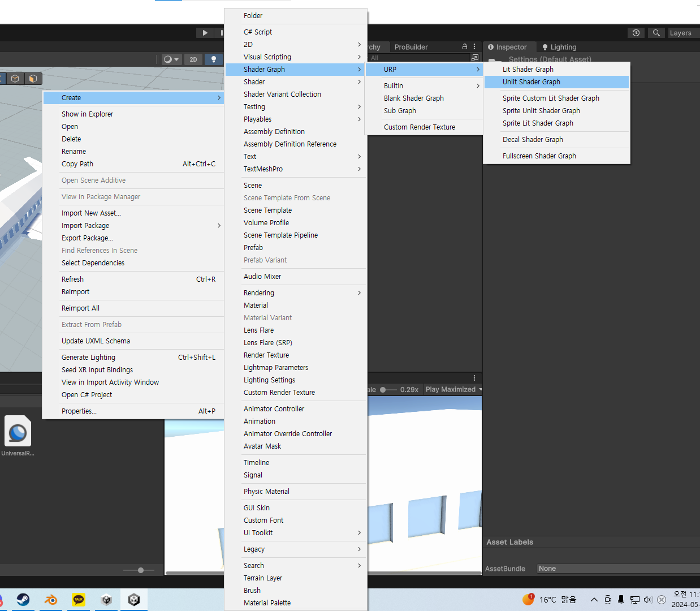Expand the URP submenu
700x611 pixels.
pyautogui.click(x=424, y=70)
